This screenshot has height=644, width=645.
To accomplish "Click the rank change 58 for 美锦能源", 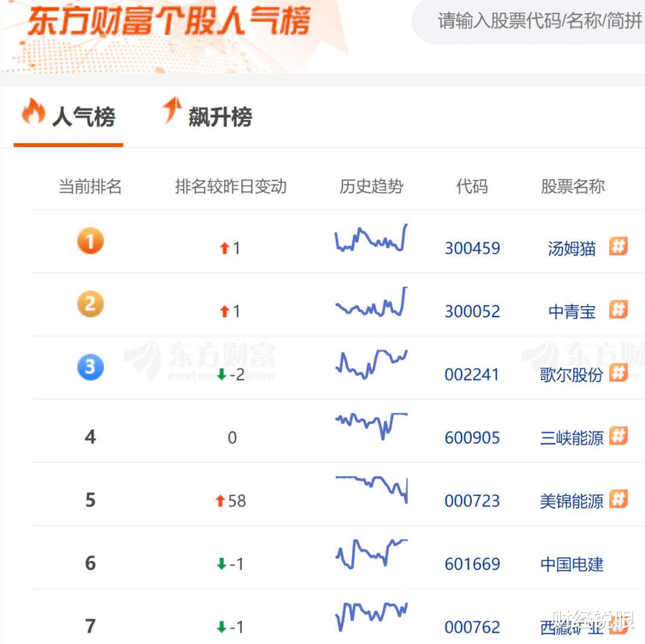I will coord(236,501).
